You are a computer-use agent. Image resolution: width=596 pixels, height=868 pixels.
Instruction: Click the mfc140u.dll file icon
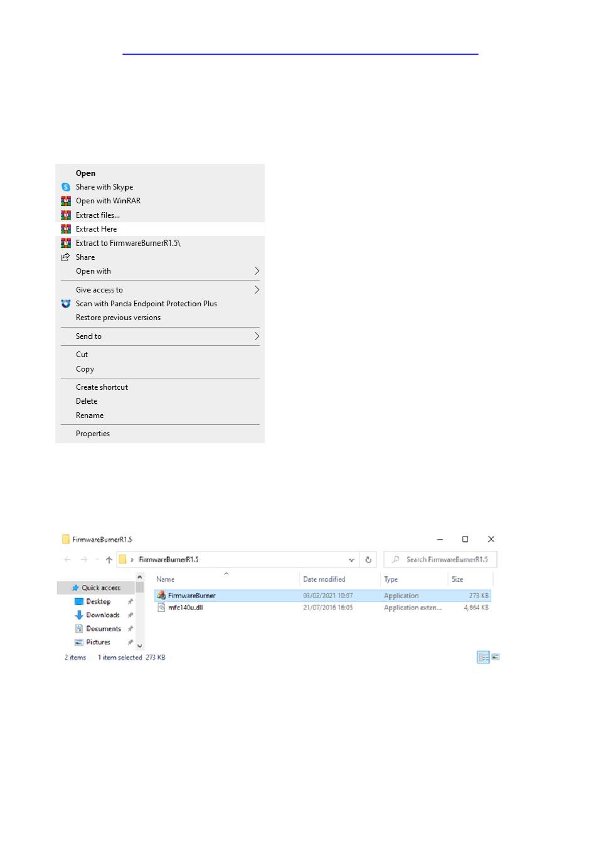[161, 608]
